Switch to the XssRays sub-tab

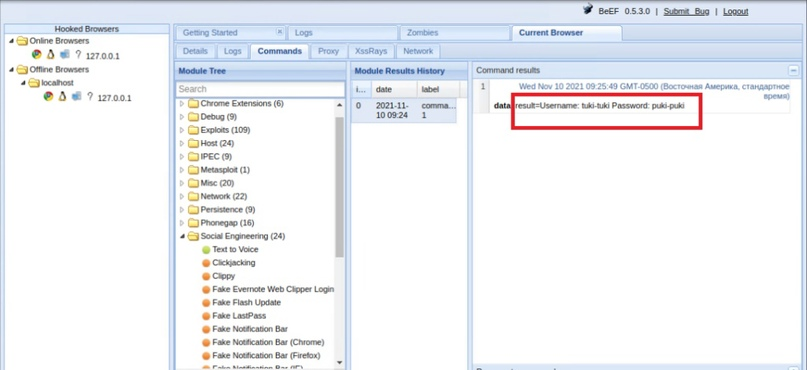372,51
